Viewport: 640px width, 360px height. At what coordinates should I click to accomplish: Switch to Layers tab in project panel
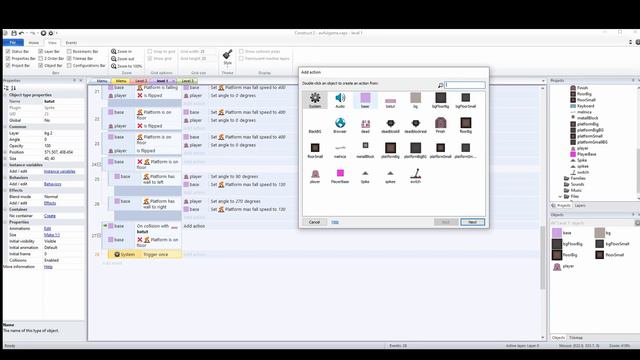pos(580,205)
